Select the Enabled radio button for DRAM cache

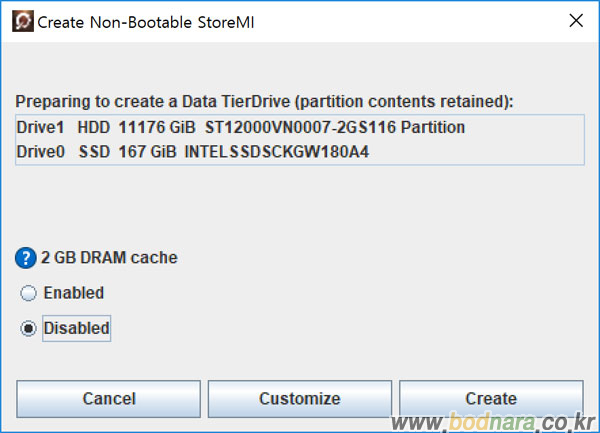[x=28, y=293]
